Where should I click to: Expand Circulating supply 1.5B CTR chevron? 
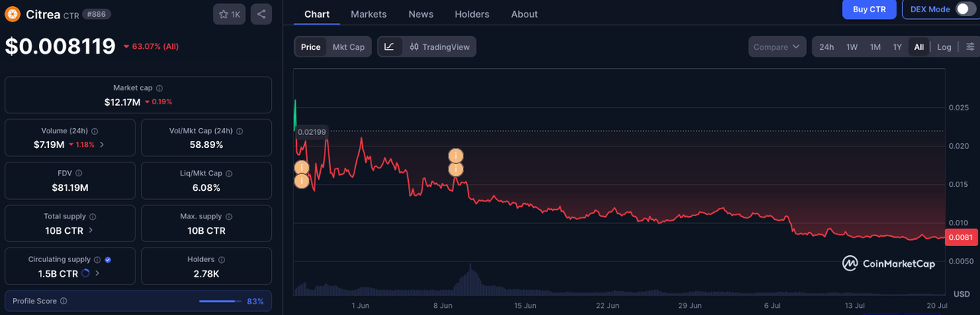pyautogui.click(x=98, y=273)
